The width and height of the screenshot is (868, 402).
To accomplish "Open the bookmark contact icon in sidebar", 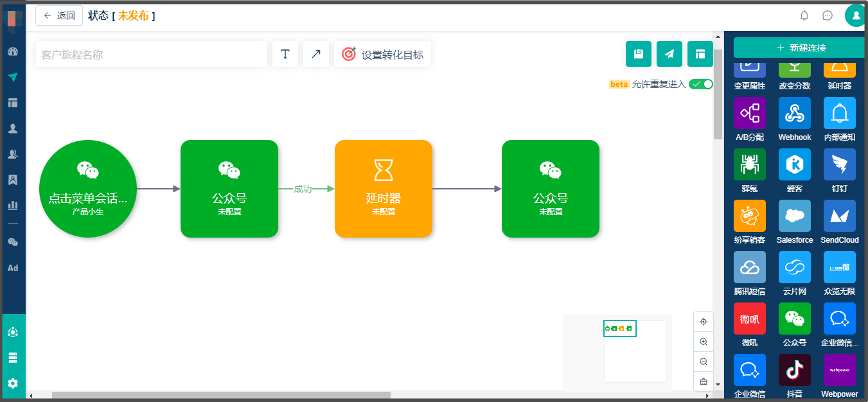I will 13,180.
